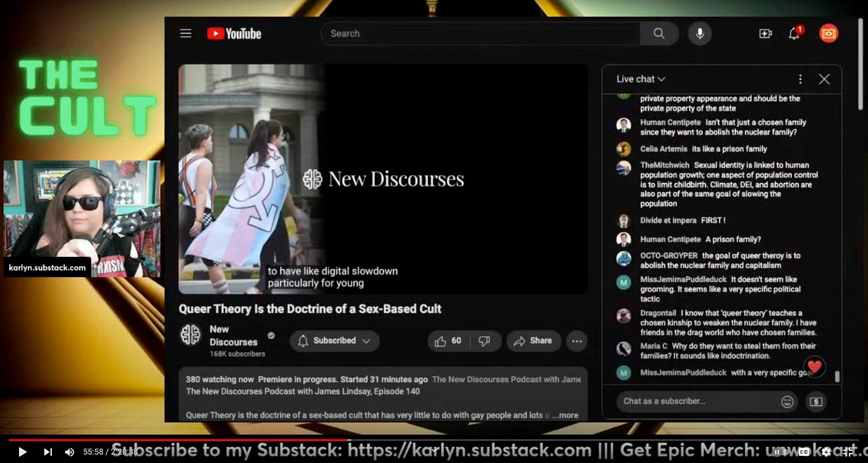868x463 pixels.
Task: Click the streamer webcam overlay
Action: 82,219
